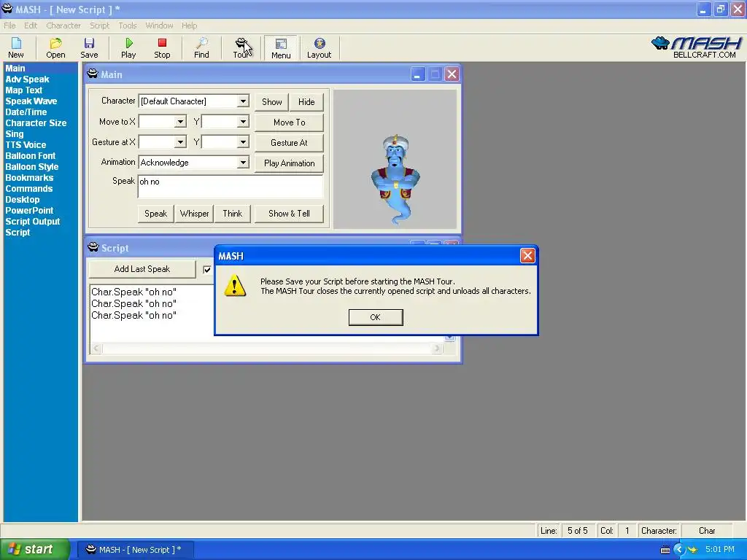Screen dimensions: 747x560
Task: Select Date/Time in the sidebar
Action: coord(26,112)
